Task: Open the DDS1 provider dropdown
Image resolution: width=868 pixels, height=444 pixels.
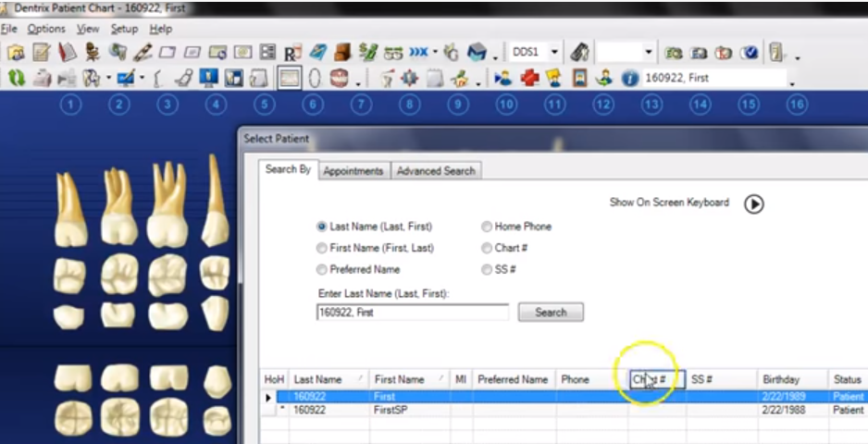Action: (554, 53)
